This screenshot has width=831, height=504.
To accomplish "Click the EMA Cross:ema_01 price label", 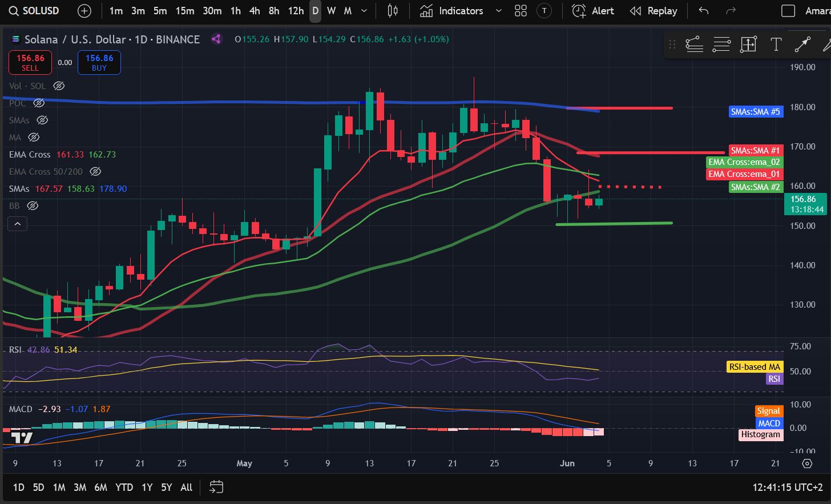I will pos(744,174).
